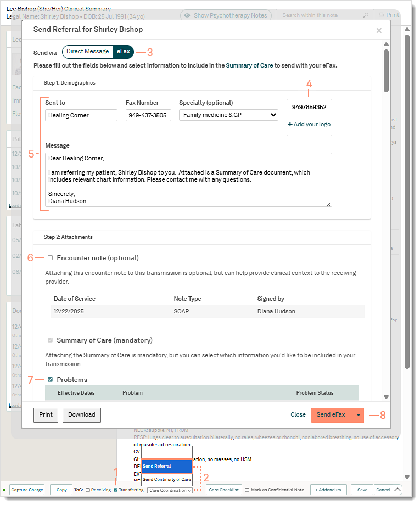Select the eFax send option
This screenshot has width=420, height=505.
click(124, 52)
